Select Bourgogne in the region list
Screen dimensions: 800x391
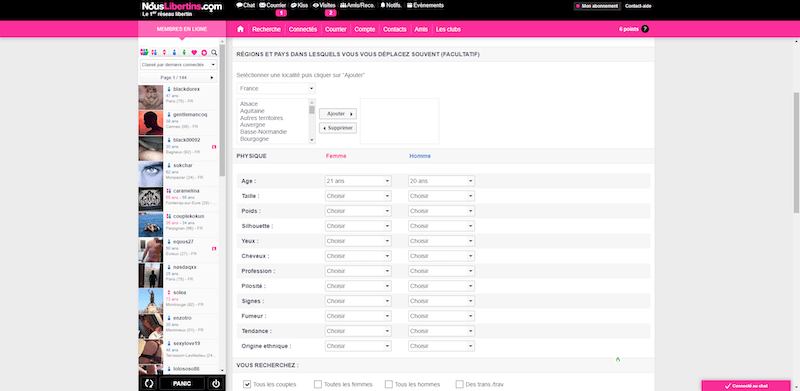click(254, 139)
